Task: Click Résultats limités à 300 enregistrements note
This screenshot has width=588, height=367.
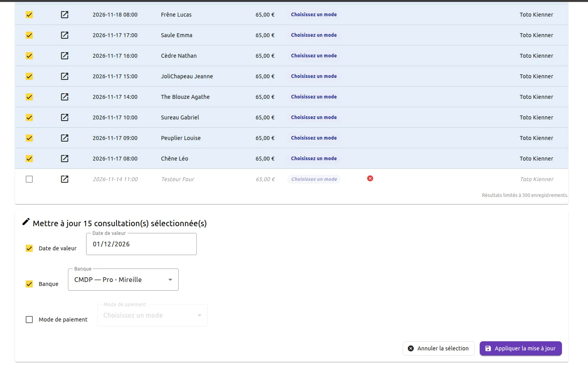Action: click(x=525, y=195)
